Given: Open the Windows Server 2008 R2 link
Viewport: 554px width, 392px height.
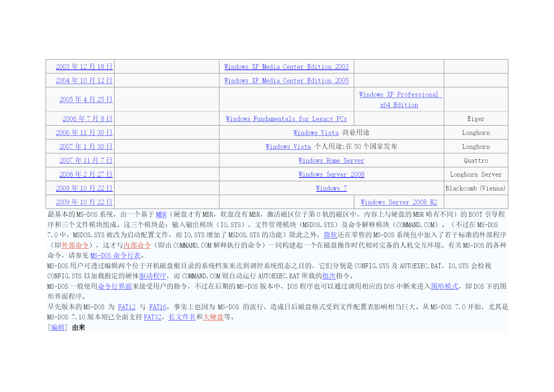Looking at the screenshot, I should coord(399,202).
